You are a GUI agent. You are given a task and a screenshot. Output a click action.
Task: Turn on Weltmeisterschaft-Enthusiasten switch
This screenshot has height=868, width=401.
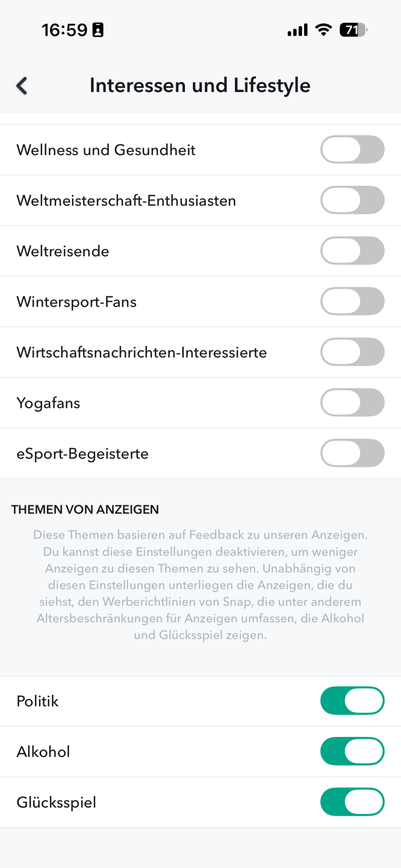[352, 200]
